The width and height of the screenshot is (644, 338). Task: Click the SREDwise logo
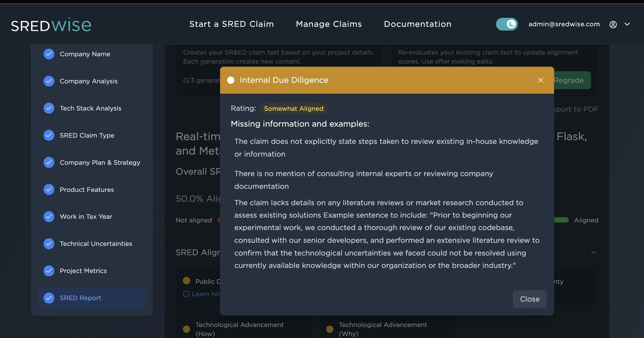click(51, 25)
